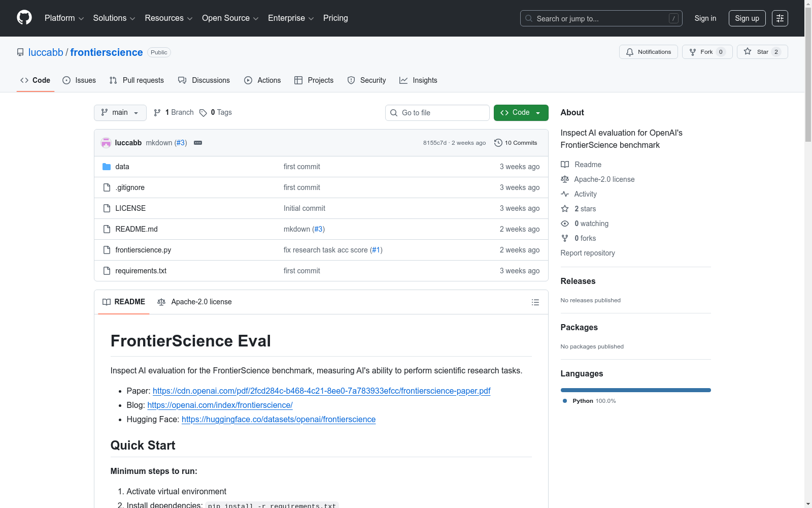This screenshot has width=812, height=508.
Task: Open commit 8155c7d hash link
Action: 435,143
